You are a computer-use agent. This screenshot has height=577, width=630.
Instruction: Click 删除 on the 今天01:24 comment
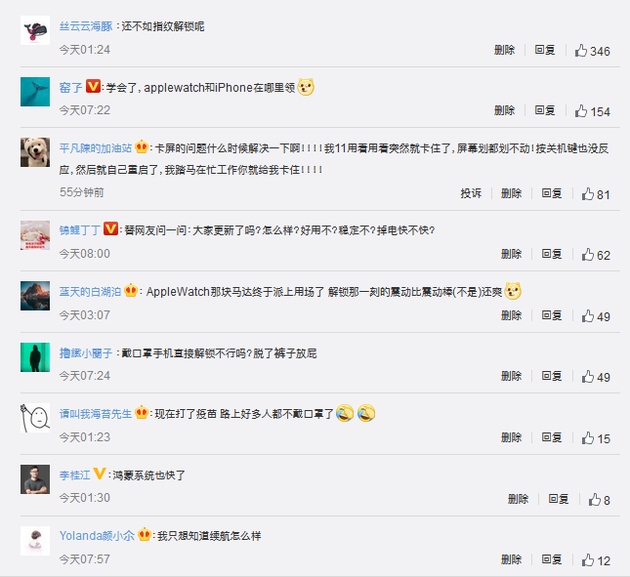tap(504, 50)
